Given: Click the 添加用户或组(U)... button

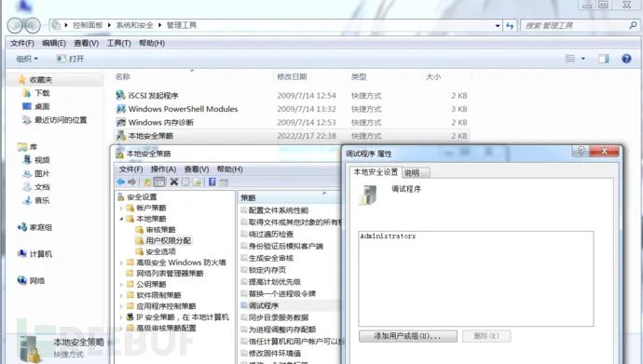Looking at the screenshot, I should click(x=407, y=336).
